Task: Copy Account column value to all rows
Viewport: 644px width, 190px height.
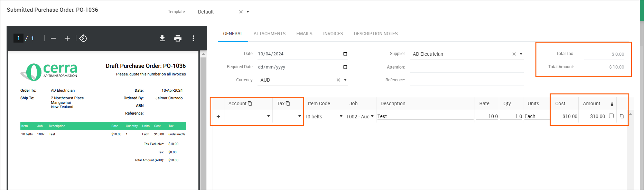Action: (x=250, y=103)
